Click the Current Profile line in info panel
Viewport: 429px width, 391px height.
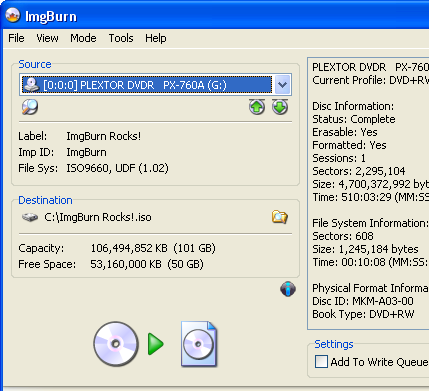pos(370,80)
